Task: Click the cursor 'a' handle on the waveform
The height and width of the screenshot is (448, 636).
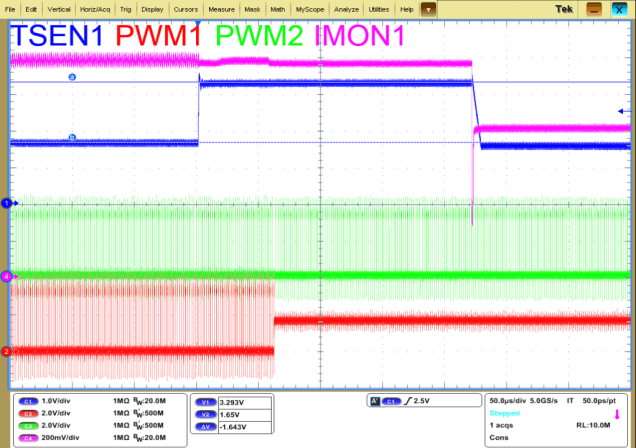Action: tap(71, 77)
